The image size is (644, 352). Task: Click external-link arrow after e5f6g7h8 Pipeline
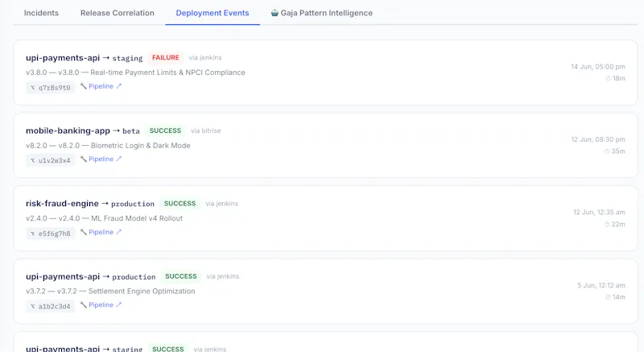[118, 232]
